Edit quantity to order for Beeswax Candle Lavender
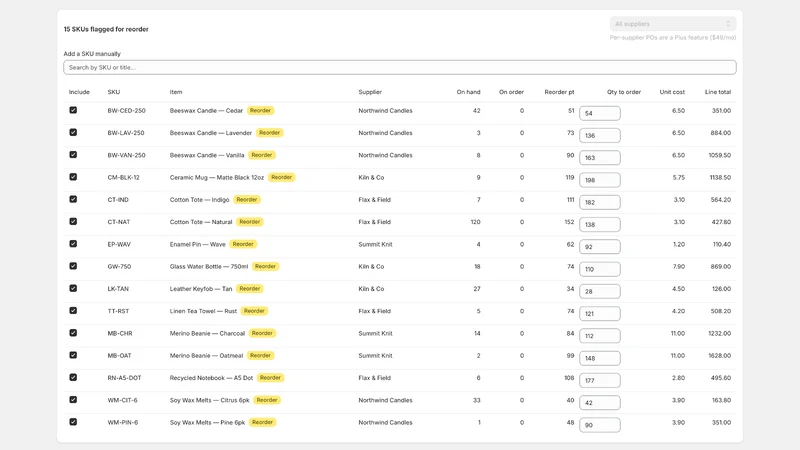The width and height of the screenshot is (800, 450). (x=599, y=135)
